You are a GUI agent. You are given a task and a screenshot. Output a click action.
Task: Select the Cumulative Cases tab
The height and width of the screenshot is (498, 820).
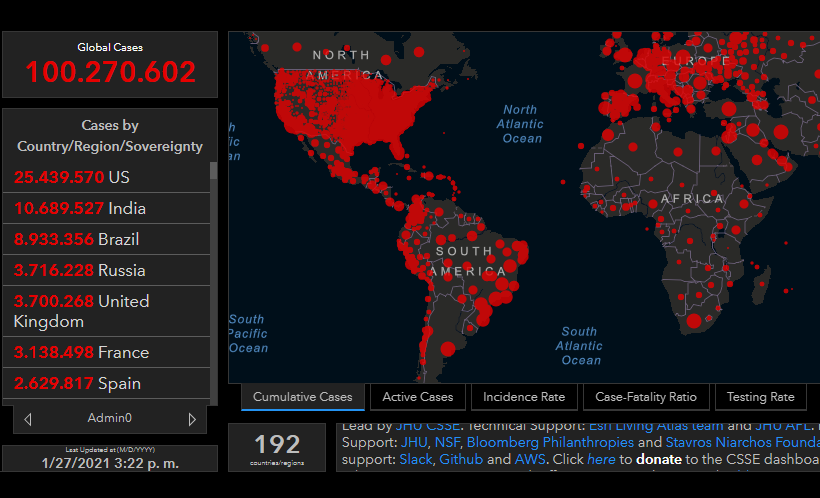click(x=302, y=397)
